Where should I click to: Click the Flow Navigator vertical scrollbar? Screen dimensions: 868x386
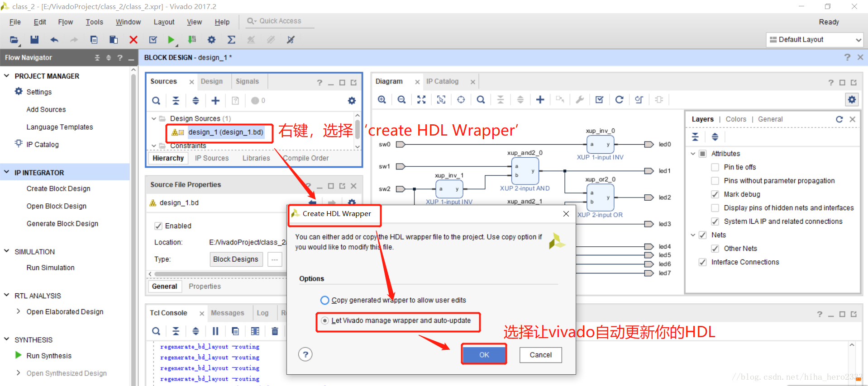[134, 226]
